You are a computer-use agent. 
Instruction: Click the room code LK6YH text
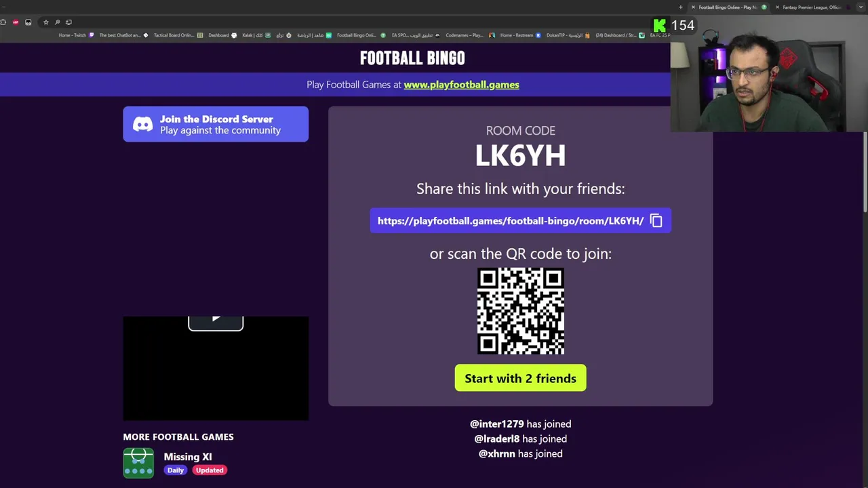coord(520,156)
